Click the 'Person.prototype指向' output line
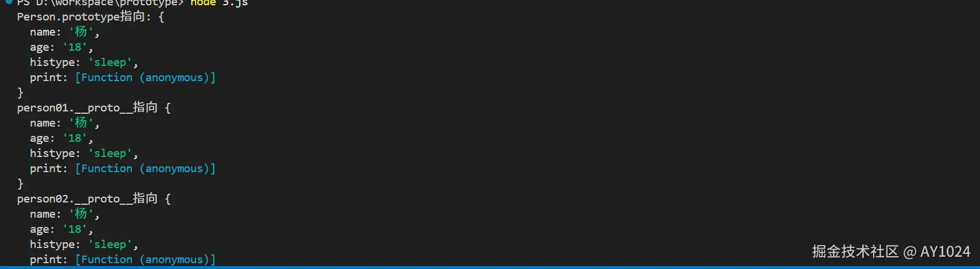 pos(90,17)
